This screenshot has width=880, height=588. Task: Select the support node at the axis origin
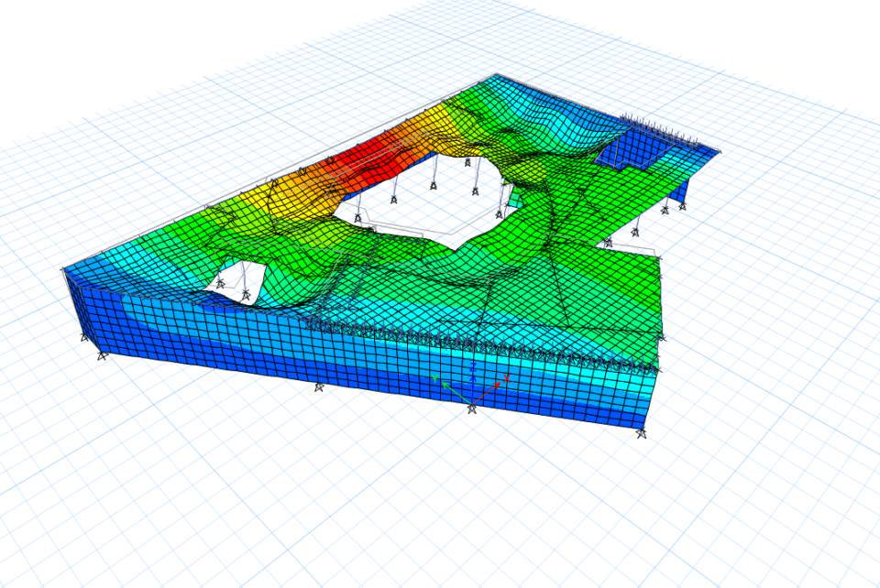(472, 408)
